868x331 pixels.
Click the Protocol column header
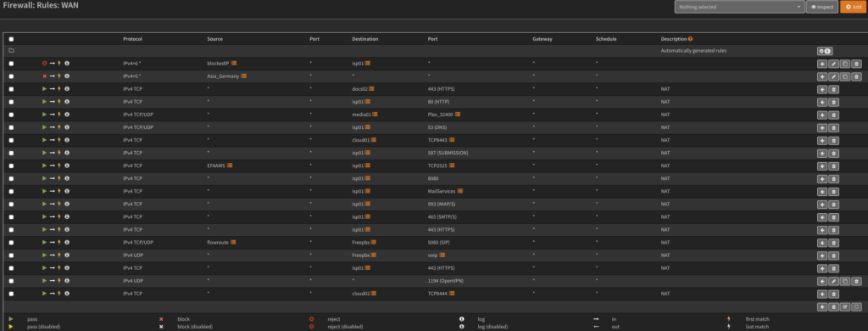pyautogui.click(x=132, y=39)
